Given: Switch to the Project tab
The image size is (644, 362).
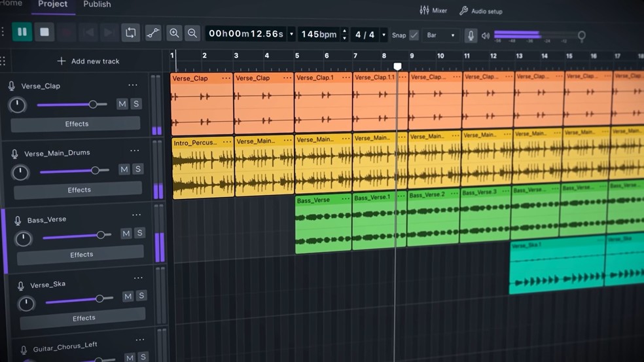Looking at the screenshot, I should point(52,4).
